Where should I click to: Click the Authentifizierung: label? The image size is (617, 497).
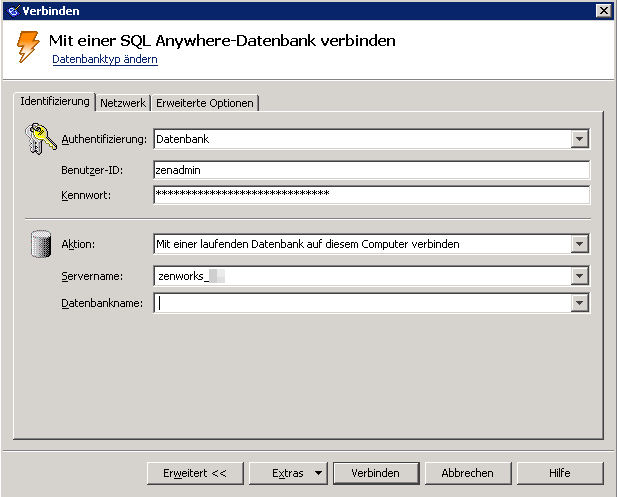104,139
